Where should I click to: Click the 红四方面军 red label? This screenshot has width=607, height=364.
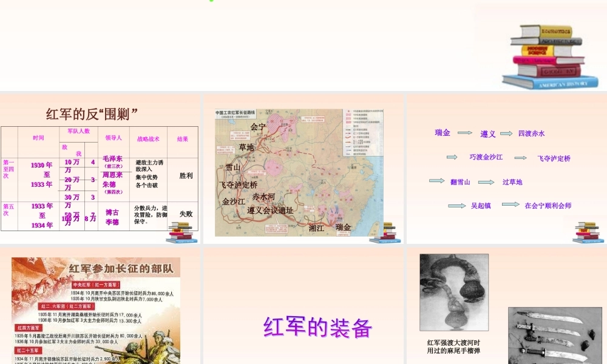click(x=28, y=328)
